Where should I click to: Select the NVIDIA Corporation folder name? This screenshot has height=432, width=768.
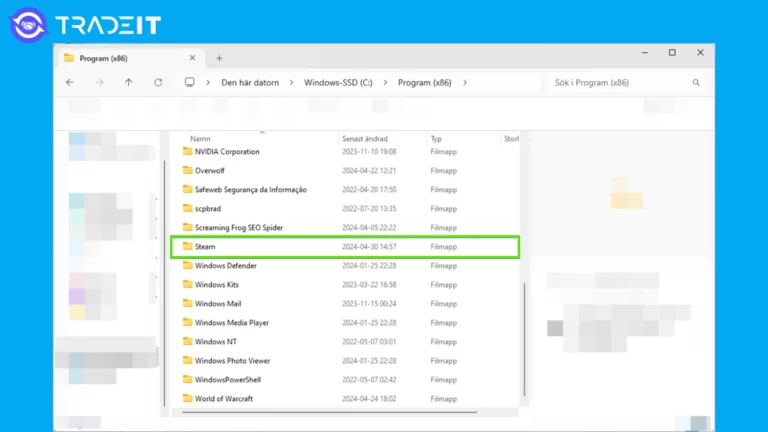[x=227, y=151]
